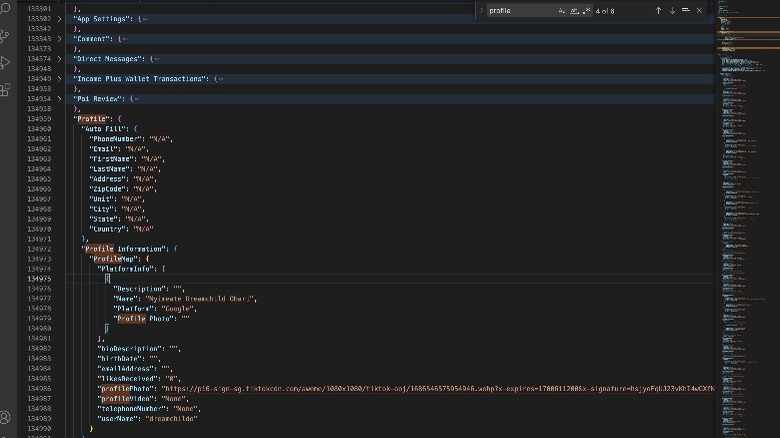Viewport: 780px width, 438px height.
Task: Open the Source Control view
Action: click(5, 36)
